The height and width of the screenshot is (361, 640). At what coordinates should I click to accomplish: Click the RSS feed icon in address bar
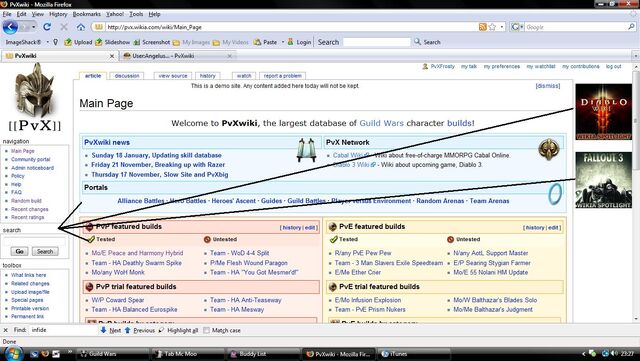[x=482, y=27]
